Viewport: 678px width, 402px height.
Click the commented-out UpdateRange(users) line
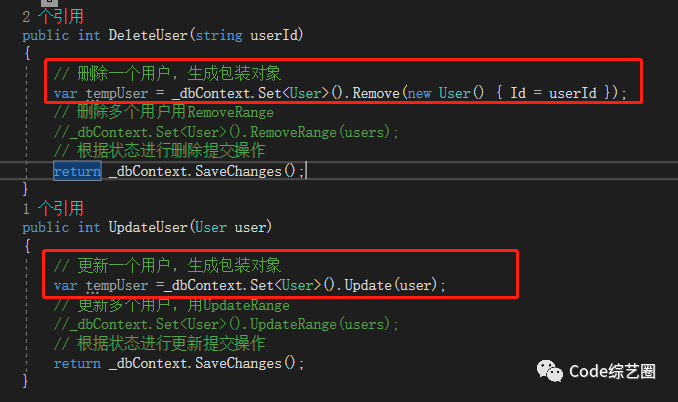[226, 324]
